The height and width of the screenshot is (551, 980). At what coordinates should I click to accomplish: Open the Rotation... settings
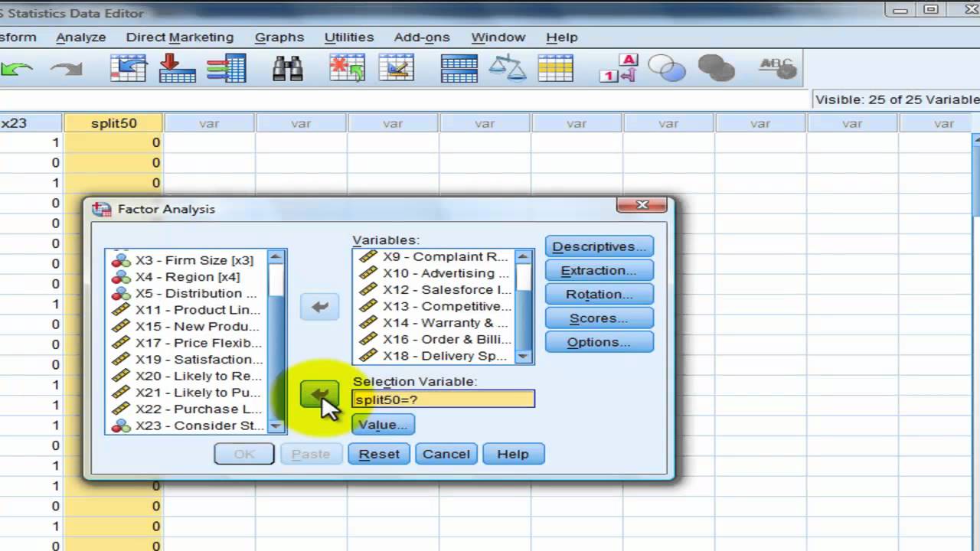coord(599,294)
